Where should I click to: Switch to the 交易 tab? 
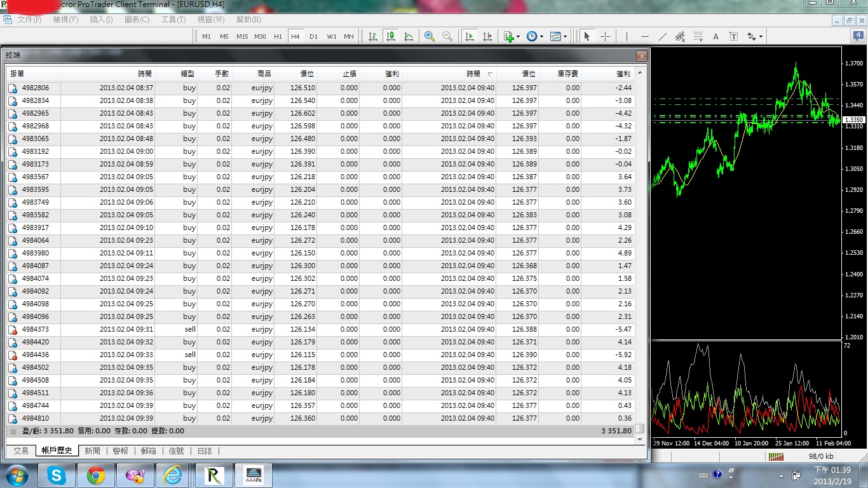21,451
